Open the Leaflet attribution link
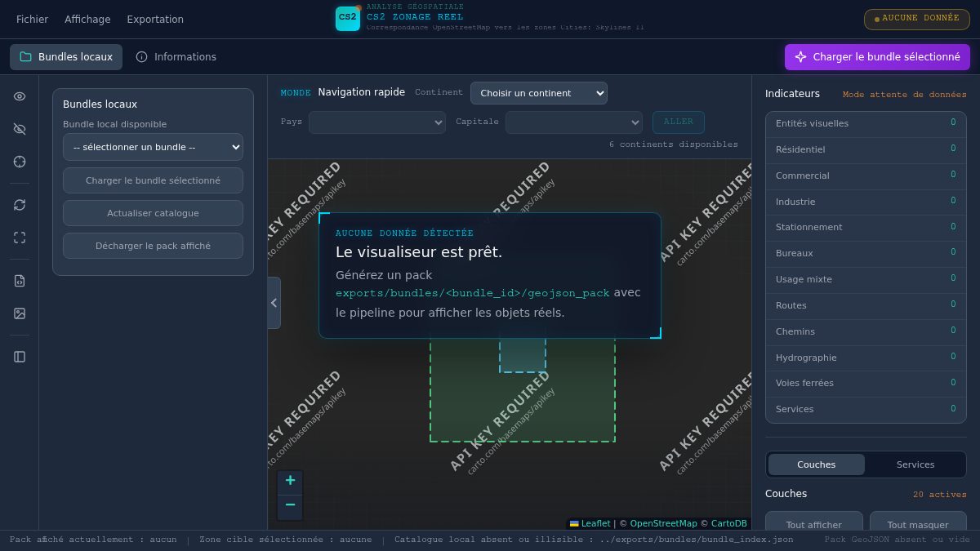 point(590,524)
